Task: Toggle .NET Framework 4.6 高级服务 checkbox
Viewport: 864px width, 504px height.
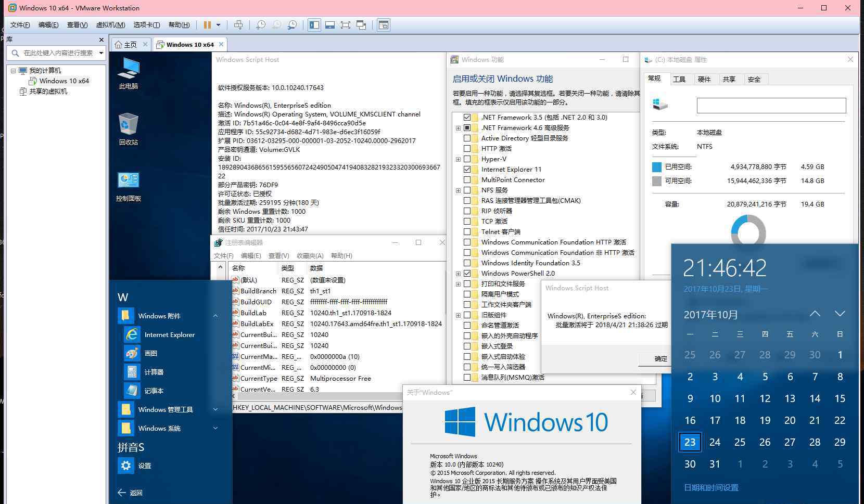Action: 467,128
